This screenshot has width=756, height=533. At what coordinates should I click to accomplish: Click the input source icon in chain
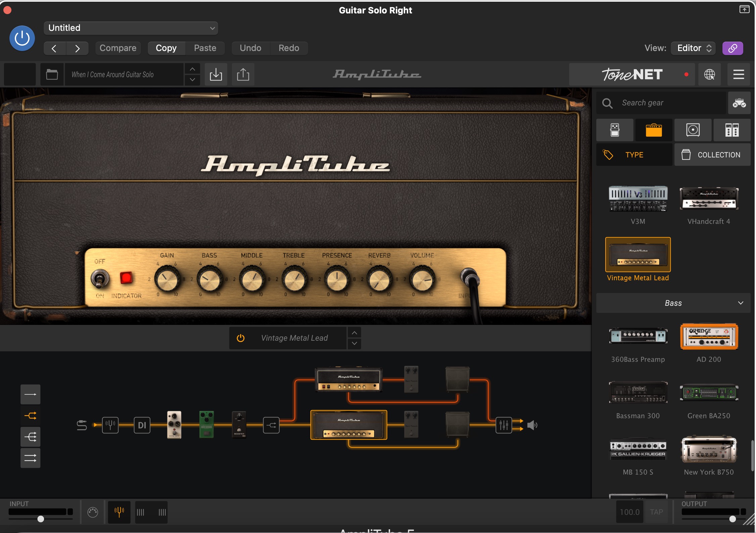[x=82, y=425]
